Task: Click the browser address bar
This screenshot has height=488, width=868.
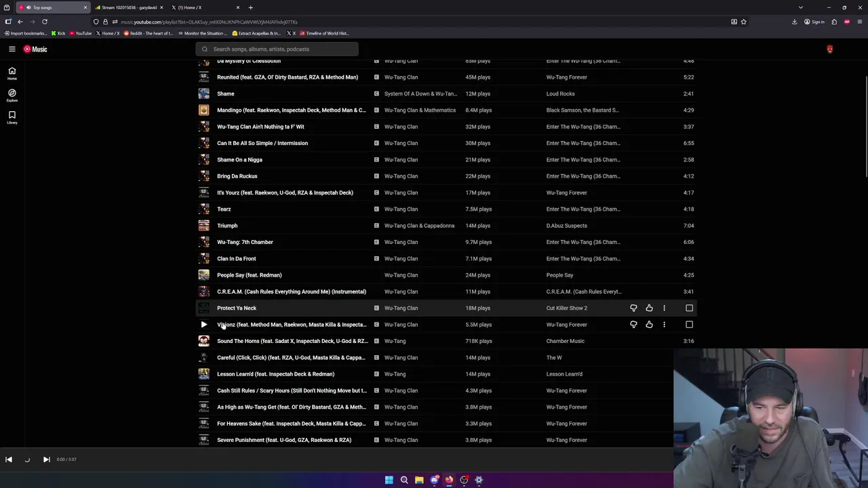Action: 420,22
